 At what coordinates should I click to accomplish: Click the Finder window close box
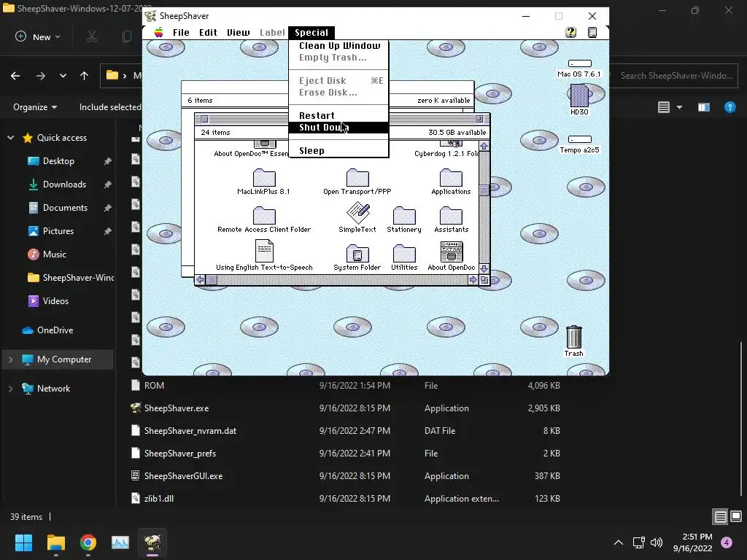click(x=204, y=119)
